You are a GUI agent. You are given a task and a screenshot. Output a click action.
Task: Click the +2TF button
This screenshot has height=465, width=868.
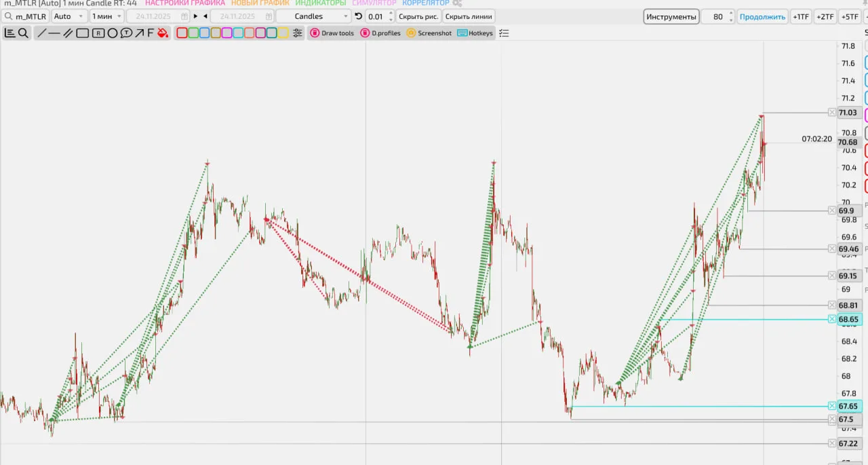click(825, 16)
